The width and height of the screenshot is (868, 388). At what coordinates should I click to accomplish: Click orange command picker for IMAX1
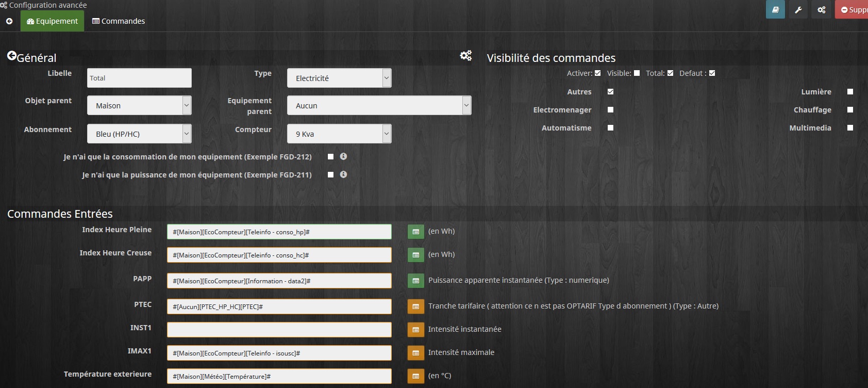(x=416, y=353)
